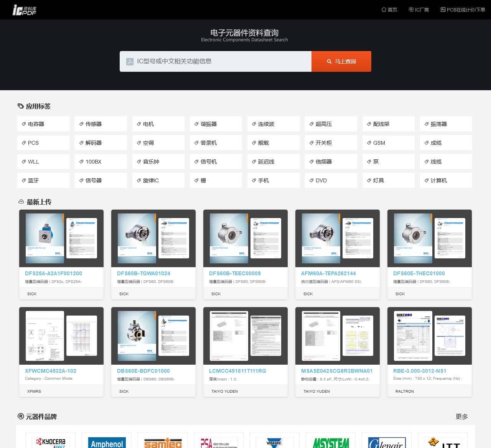The image size is (491, 448).
Task: Open the DBS60E-BDFC01000 title link
Action: pos(143,371)
